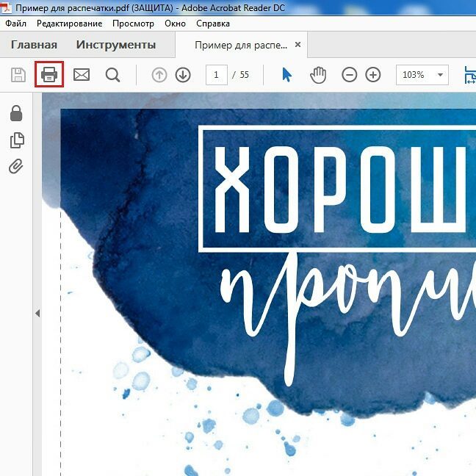
Task: Switch to the Главная tab
Action: coord(34,45)
